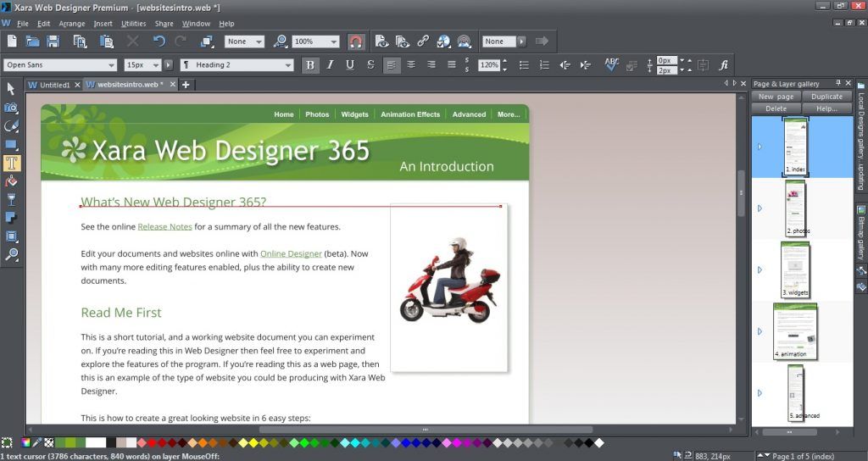Open the Release Notes link
This screenshot has height=461, width=868.
(x=164, y=227)
